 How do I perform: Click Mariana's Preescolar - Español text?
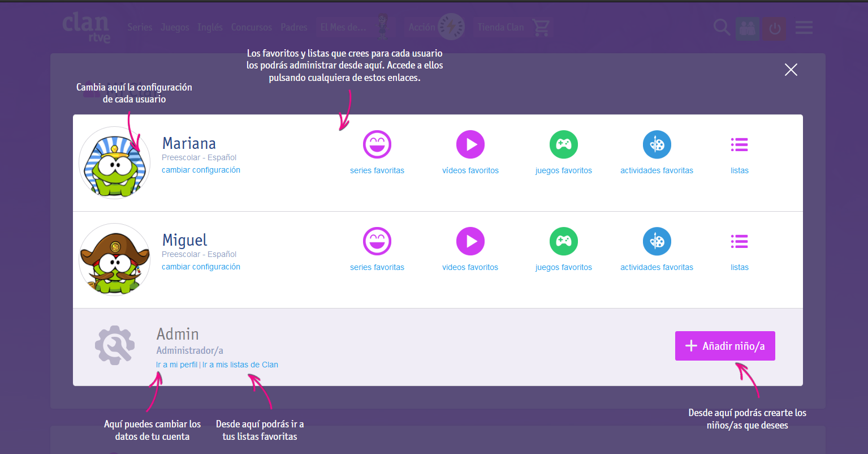[x=199, y=157]
